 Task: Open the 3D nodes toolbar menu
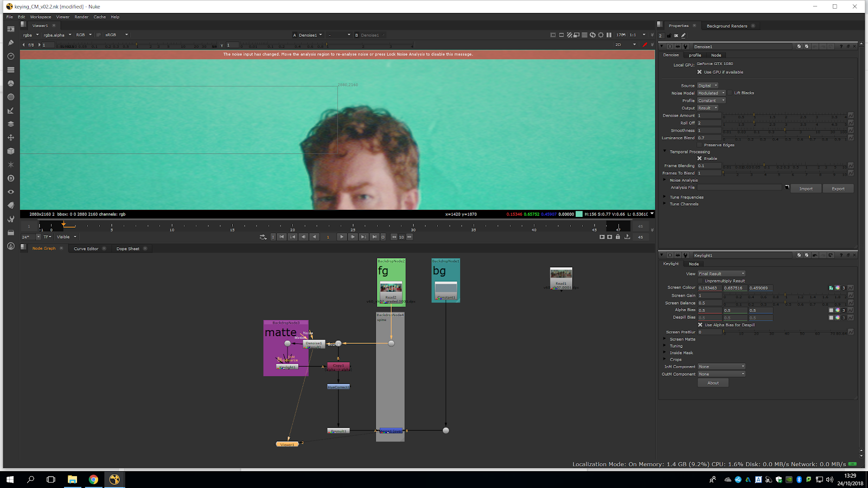tap(10, 151)
